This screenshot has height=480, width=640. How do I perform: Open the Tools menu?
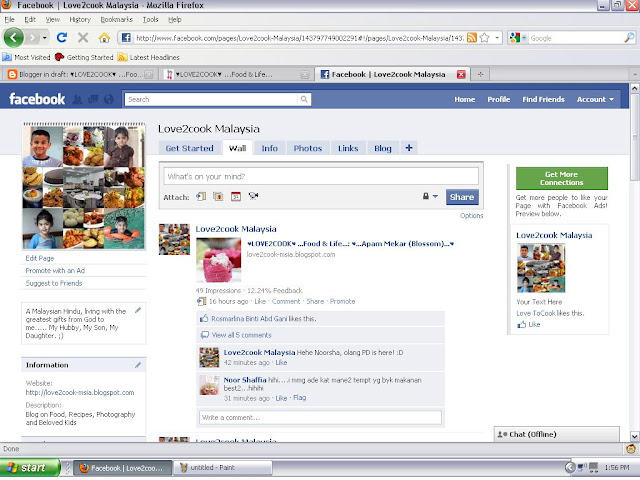150,19
